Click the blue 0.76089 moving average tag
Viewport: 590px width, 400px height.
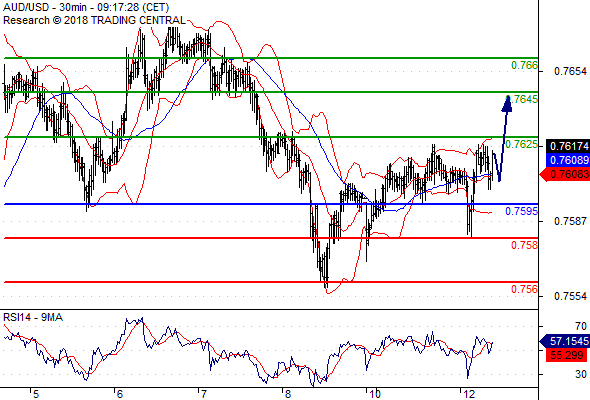pos(567,160)
